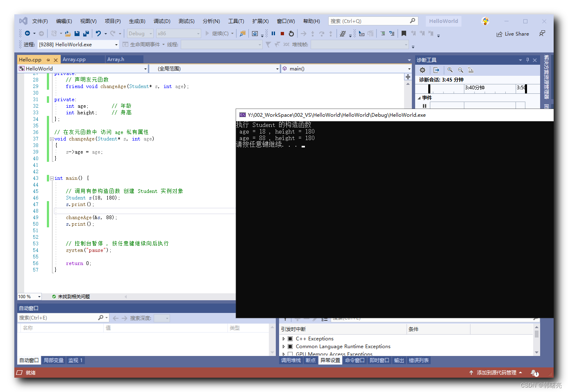
Task: Restart the debugging session icon
Action: 291,34
